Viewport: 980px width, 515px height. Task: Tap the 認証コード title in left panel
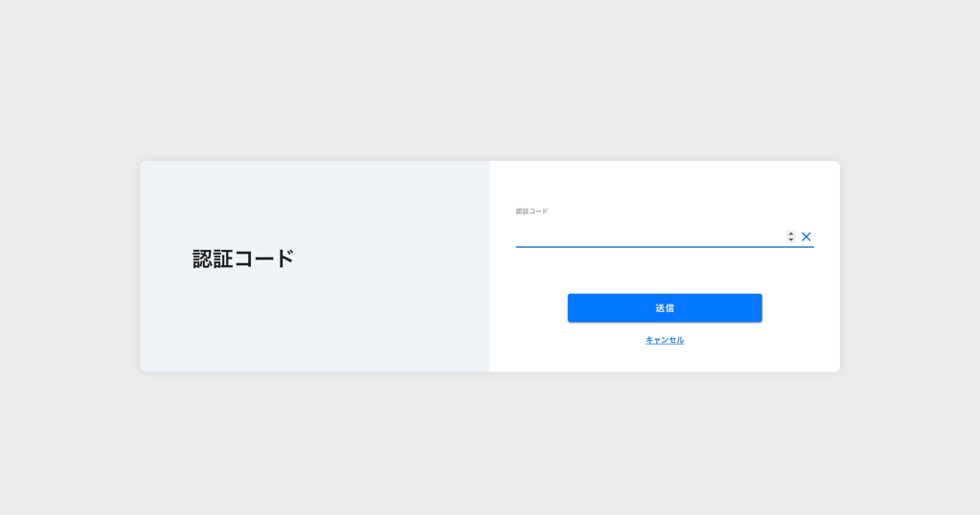(243, 258)
